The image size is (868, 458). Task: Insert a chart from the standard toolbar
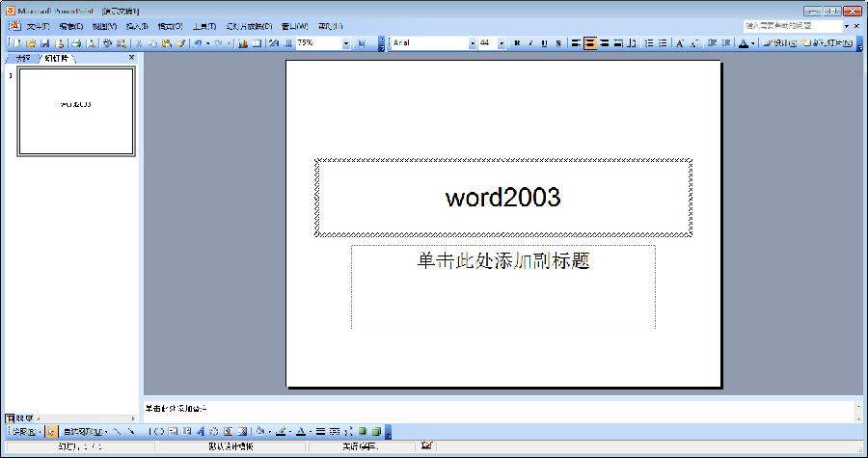point(242,43)
